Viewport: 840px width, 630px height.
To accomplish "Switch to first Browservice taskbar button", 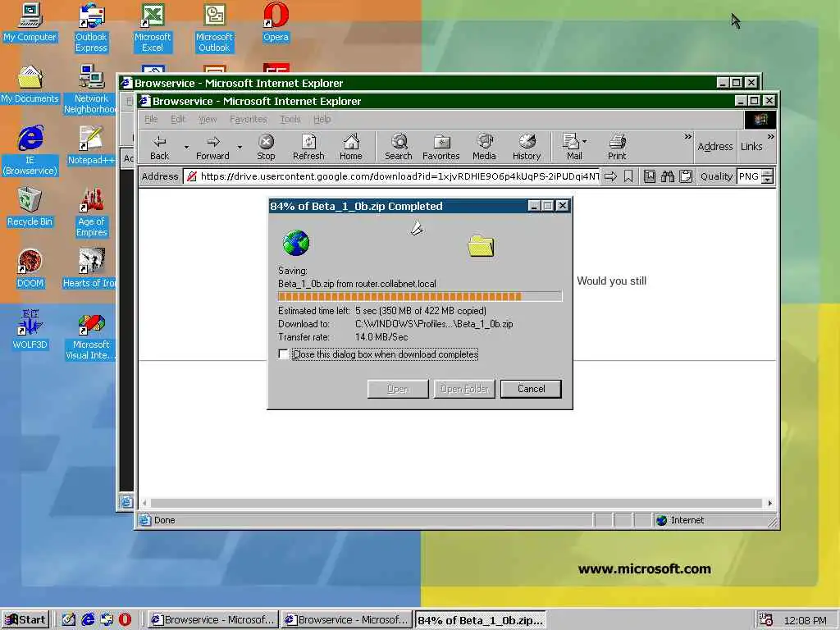I will tap(212, 620).
